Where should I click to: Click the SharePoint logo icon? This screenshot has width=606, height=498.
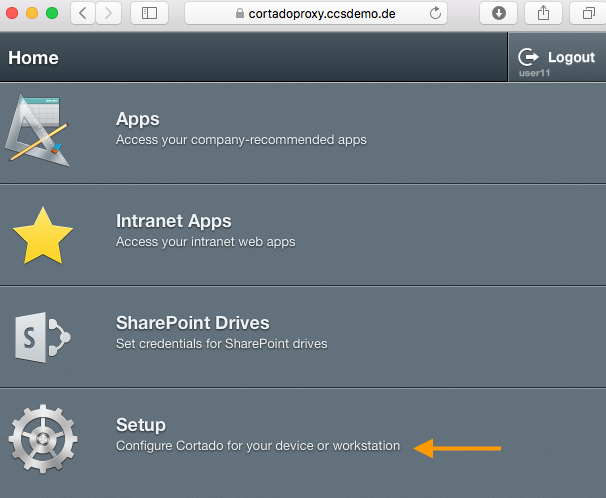pos(43,337)
